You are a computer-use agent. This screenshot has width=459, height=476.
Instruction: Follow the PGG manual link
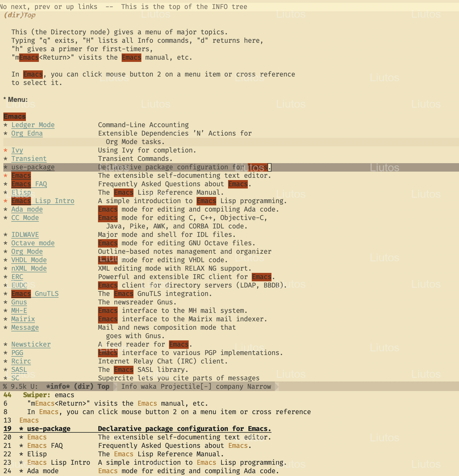coord(17,353)
